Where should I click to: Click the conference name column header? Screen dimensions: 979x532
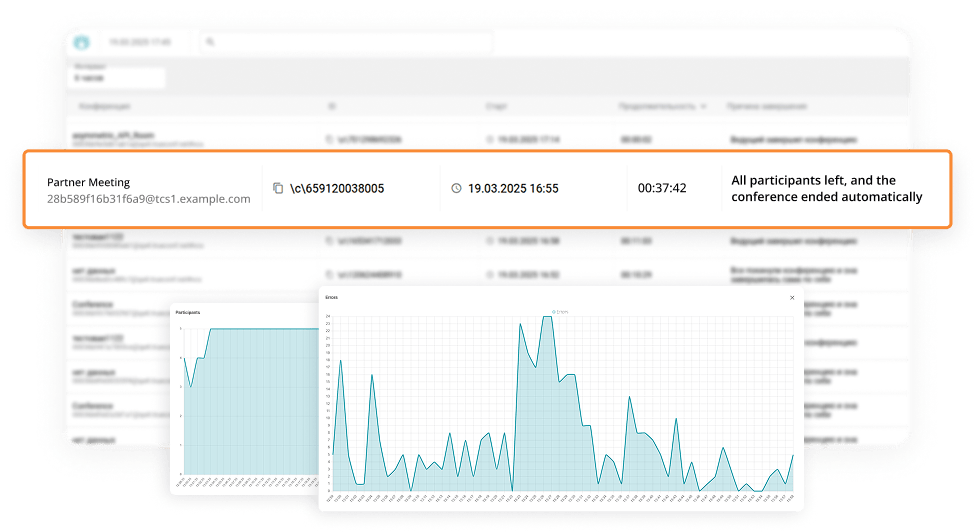coord(102,106)
